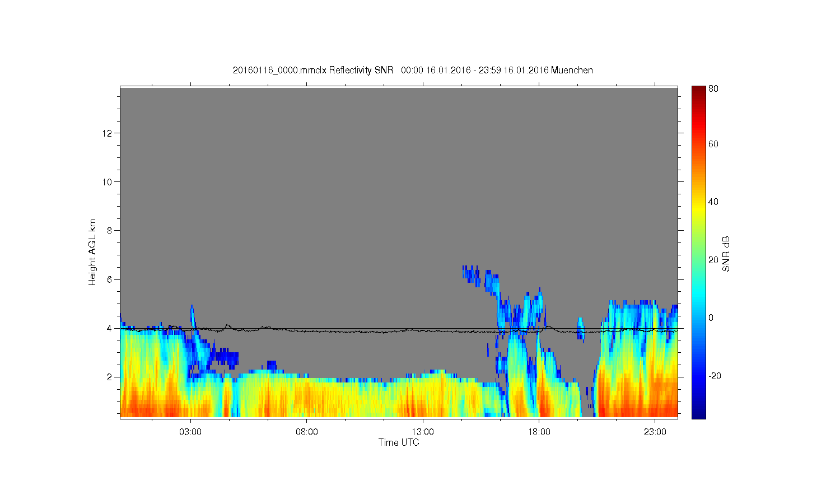Click the 03:00 time tick label
Viewport: 840px width, 504px height.
click(190, 432)
